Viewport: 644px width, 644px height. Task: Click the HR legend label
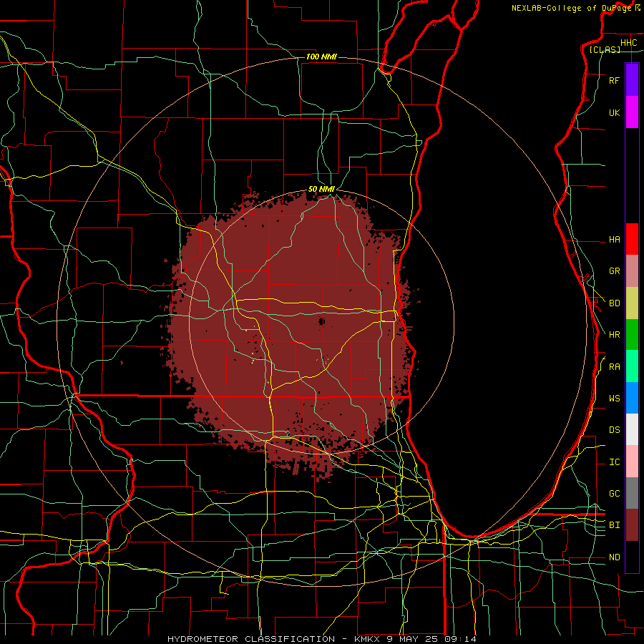click(614, 335)
